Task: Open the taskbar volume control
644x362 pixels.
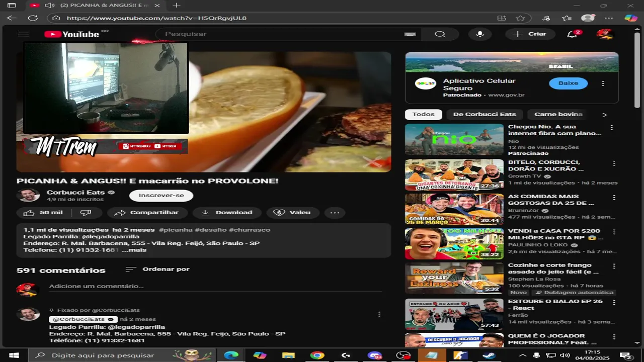Action: coord(565,355)
